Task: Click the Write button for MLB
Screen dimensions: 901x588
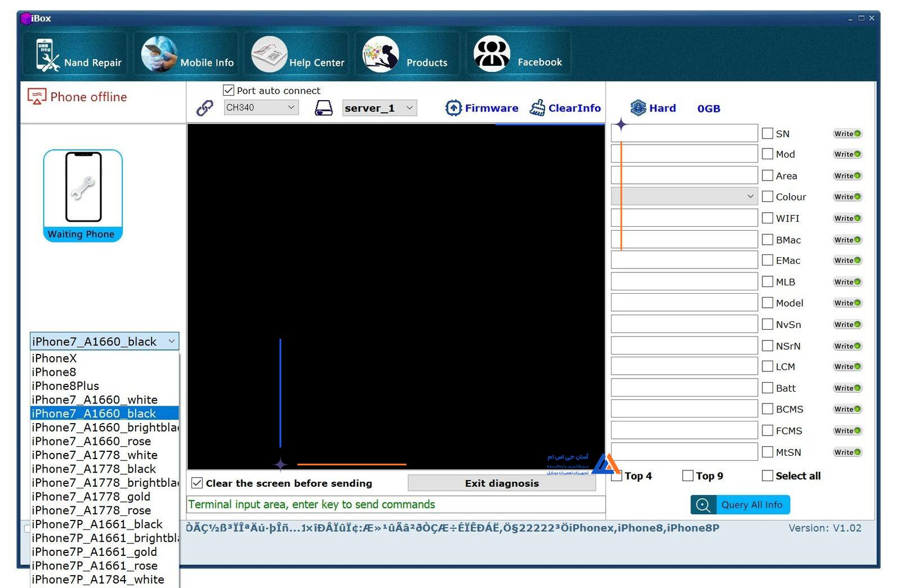Action: (848, 282)
